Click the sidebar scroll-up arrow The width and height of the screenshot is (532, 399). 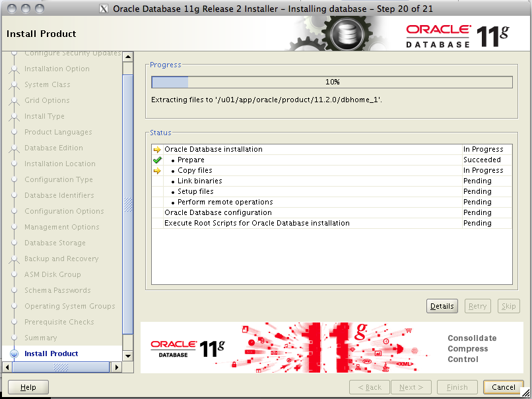coord(129,56)
